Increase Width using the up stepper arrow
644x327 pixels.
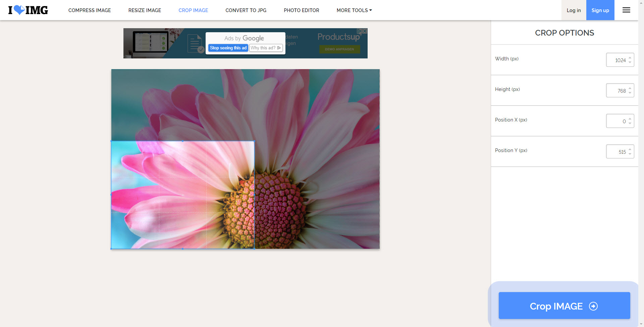[630, 58]
